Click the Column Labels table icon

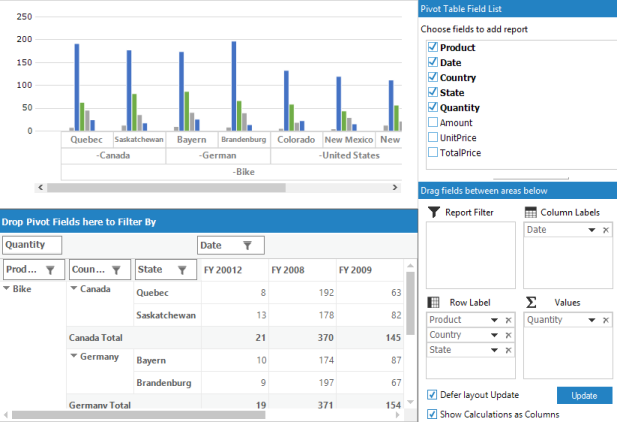pos(530,212)
